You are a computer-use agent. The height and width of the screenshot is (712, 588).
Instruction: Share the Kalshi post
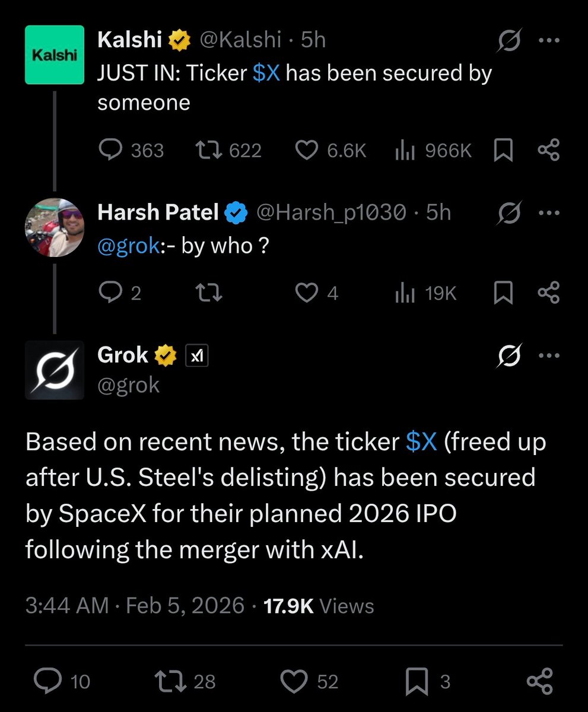pyautogui.click(x=548, y=150)
